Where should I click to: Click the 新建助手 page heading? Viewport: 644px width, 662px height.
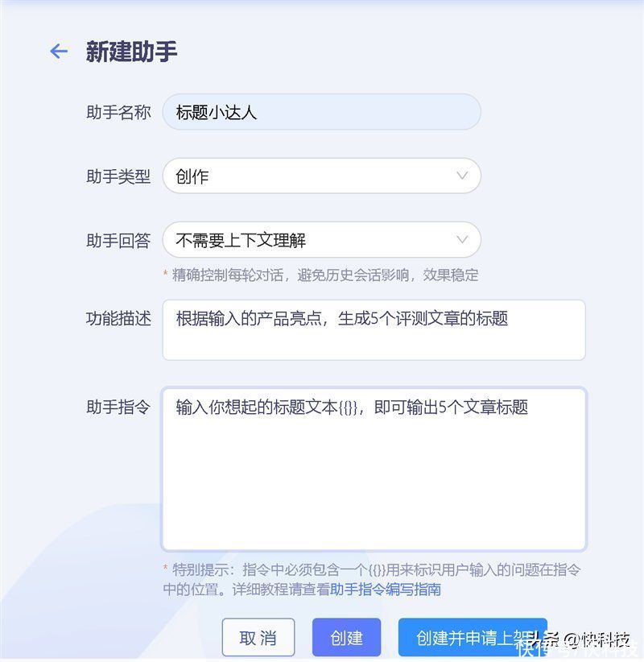[x=131, y=52]
